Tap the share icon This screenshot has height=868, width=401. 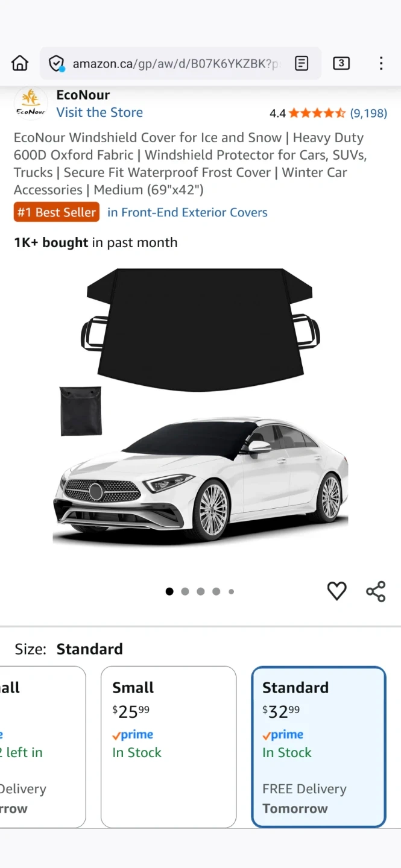376,591
